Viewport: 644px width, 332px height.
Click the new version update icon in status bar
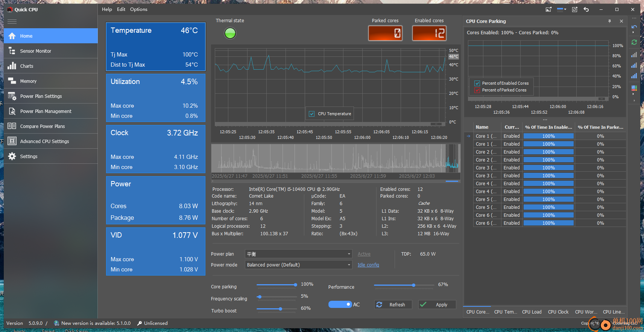(x=56, y=323)
